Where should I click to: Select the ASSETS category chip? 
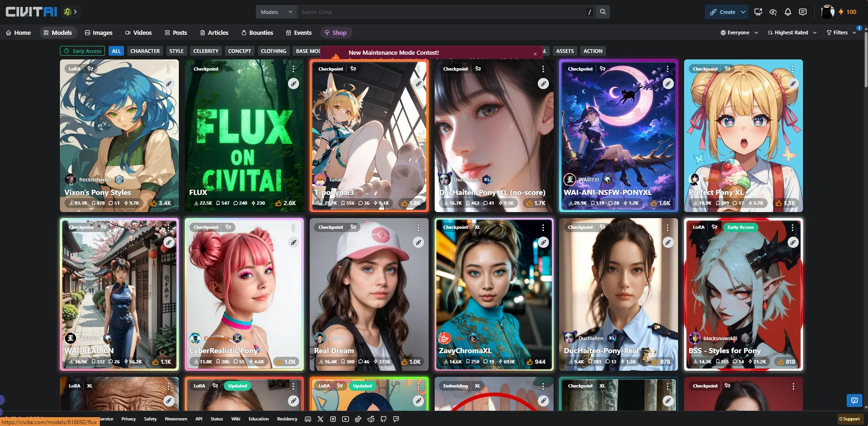(x=565, y=51)
